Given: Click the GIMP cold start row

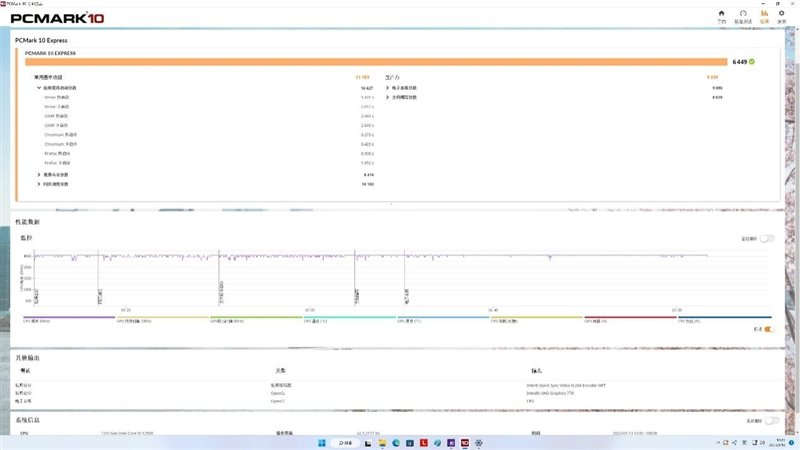Looking at the screenshot, I should (209, 125).
